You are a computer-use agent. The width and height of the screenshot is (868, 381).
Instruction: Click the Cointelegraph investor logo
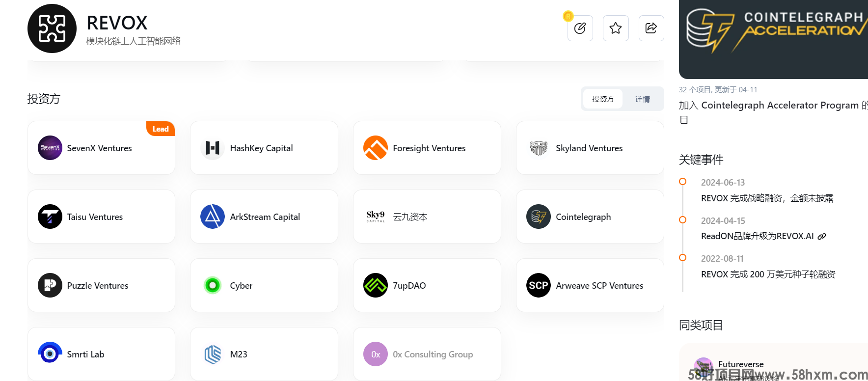539,217
